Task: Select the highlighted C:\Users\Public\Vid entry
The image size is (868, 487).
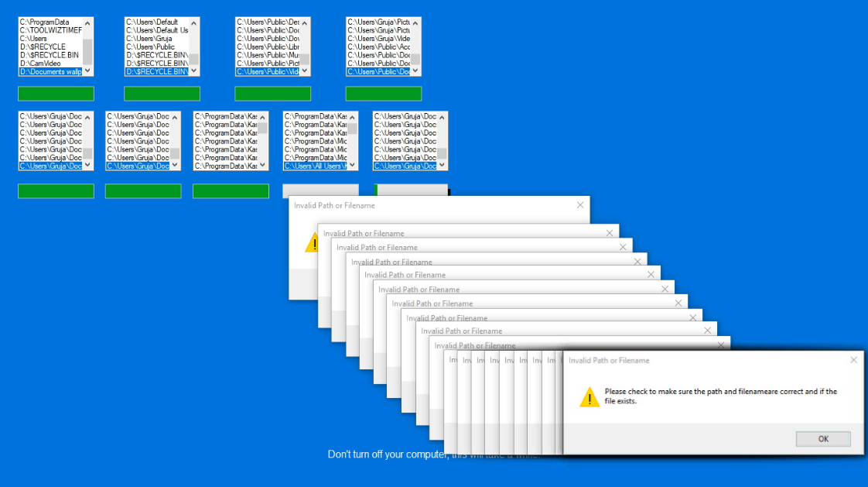Action: [x=268, y=72]
